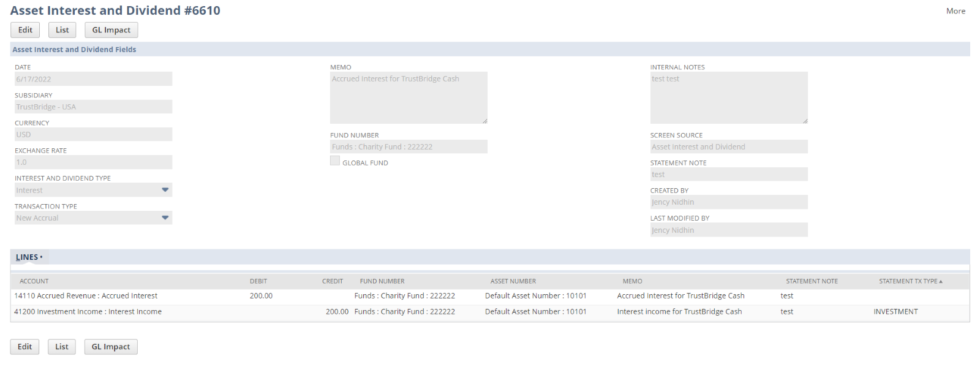Viewport: 980px width, 372px height.
Task: Select the Lines tab
Action: coord(28,257)
